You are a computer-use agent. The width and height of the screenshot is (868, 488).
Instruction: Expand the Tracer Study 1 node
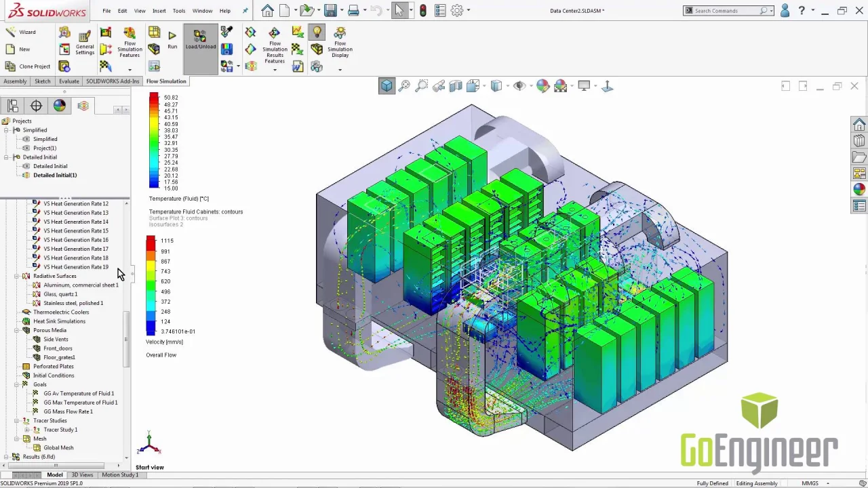click(27, 430)
